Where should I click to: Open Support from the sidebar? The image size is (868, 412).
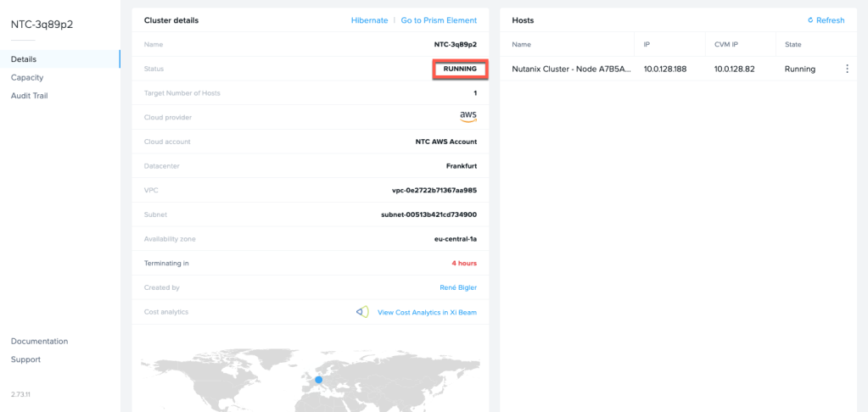(x=25, y=359)
